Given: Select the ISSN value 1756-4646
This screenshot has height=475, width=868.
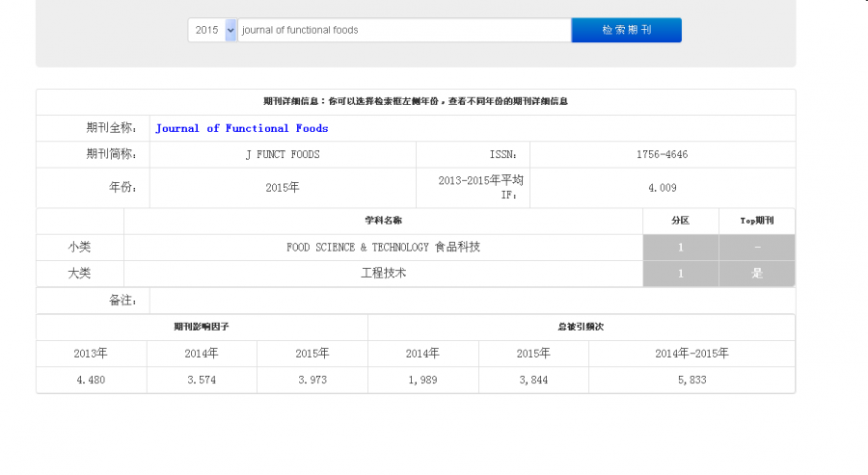Looking at the screenshot, I should click(x=663, y=155).
